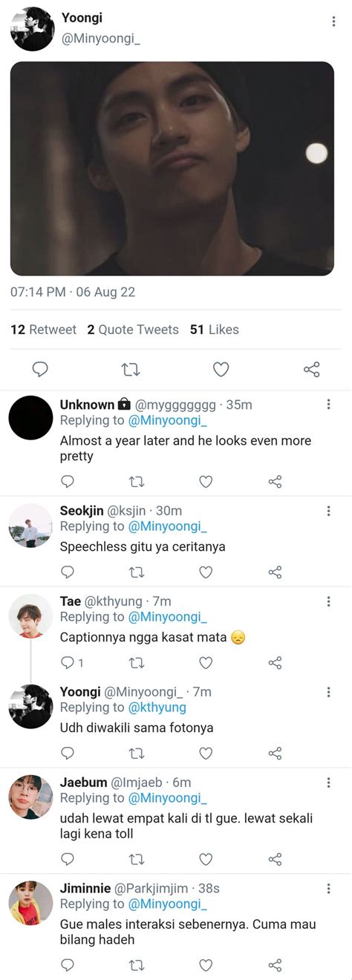Image resolution: width=352 pixels, height=980 pixels.
Task: Reply to Seokjin's comment
Action: (68, 572)
